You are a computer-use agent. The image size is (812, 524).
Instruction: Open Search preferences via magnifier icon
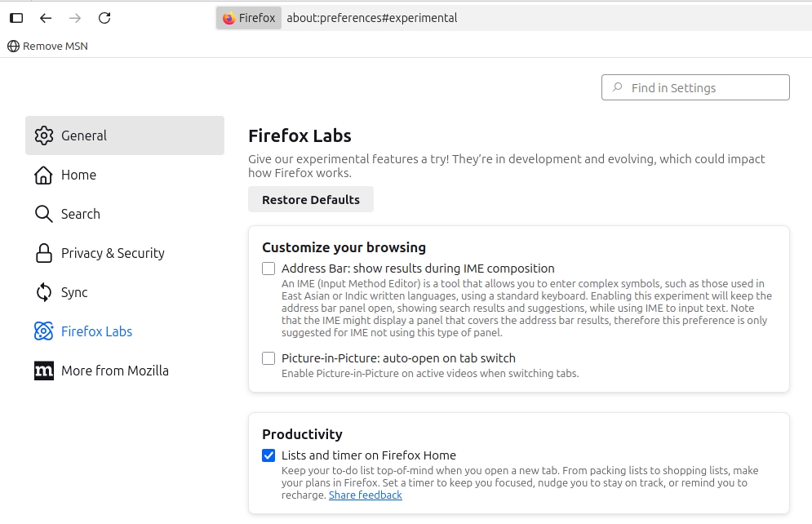[42, 214]
